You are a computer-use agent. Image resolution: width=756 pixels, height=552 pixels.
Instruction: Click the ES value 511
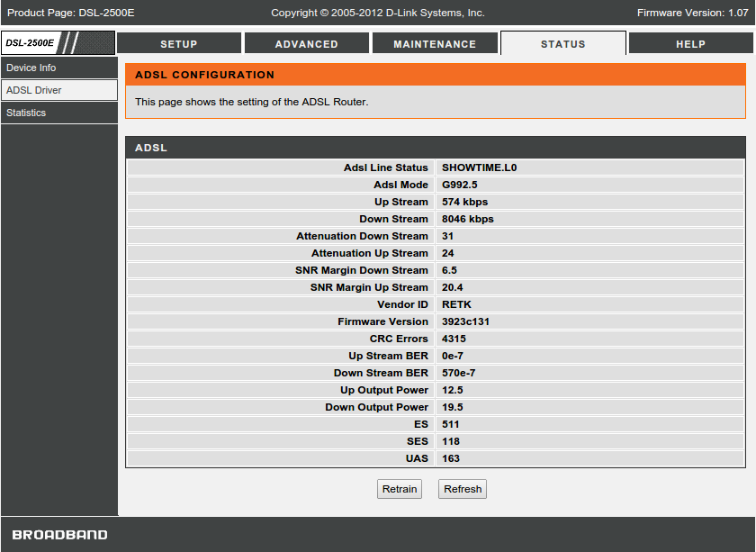tap(450, 424)
